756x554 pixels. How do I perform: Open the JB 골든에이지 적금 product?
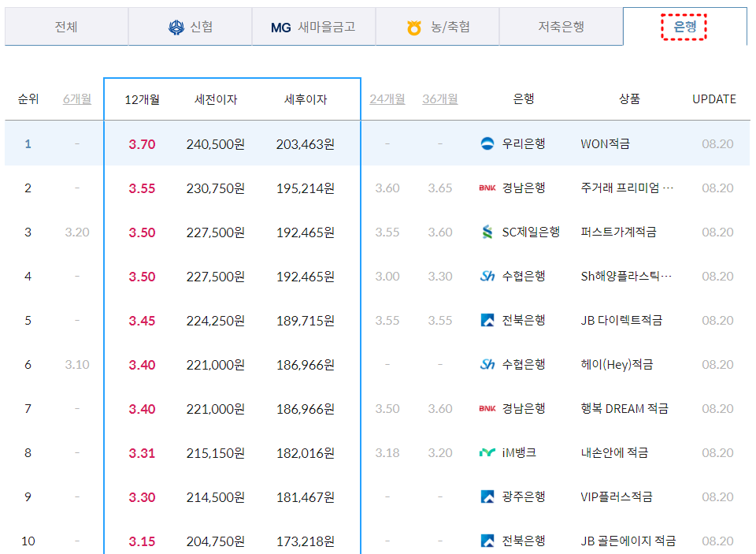[628, 541]
